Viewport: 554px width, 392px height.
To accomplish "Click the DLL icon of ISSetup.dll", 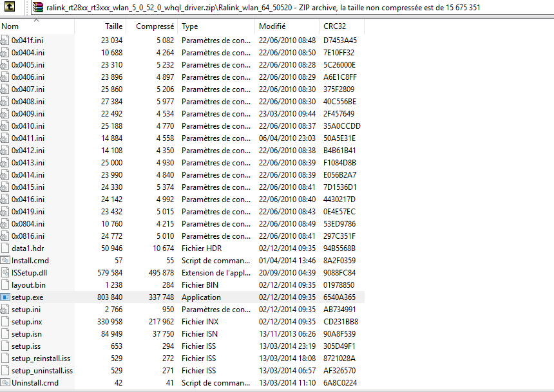I will click(5, 273).
